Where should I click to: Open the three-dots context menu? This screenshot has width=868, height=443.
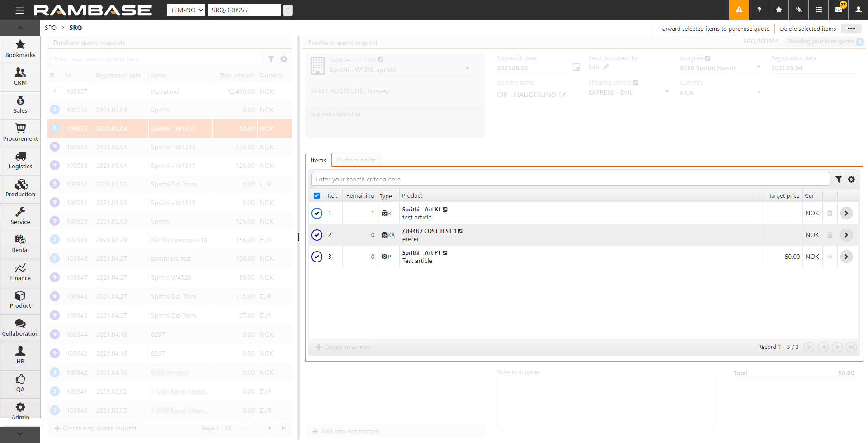(851, 29)
